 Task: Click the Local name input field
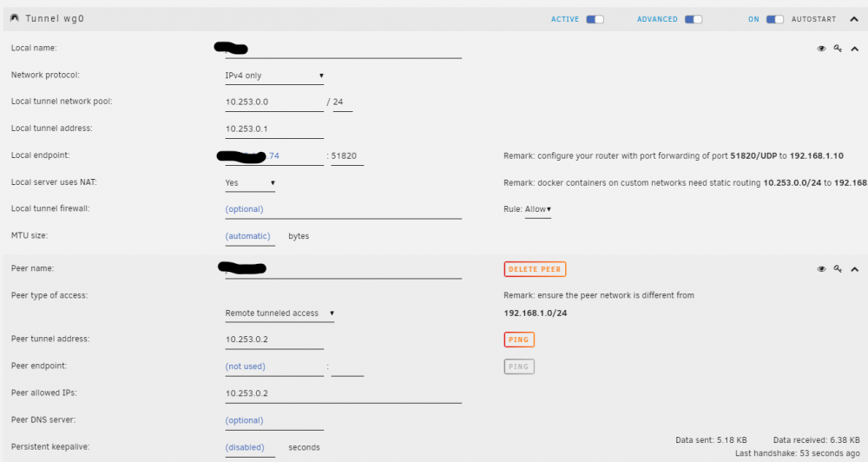click(343, 49)
